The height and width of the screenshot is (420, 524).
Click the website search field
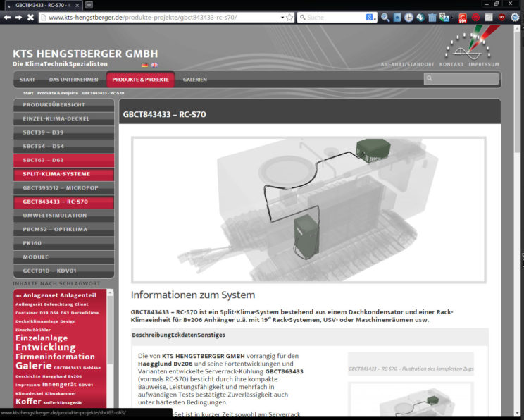point(461,79)
